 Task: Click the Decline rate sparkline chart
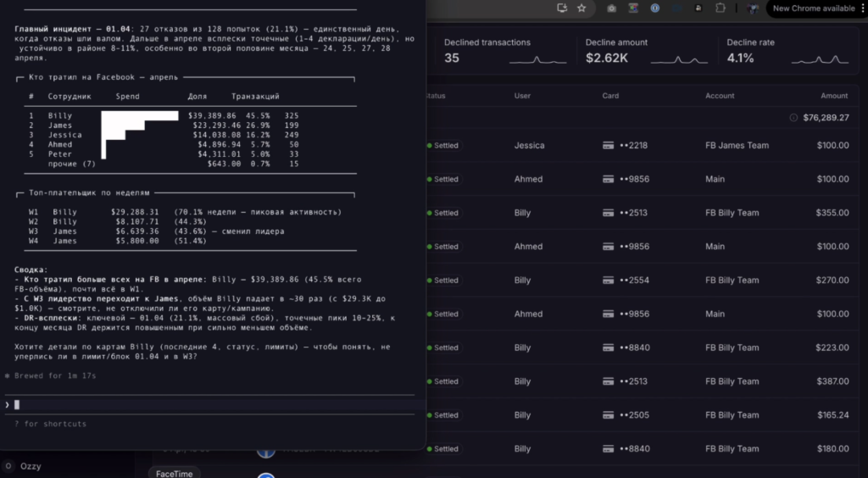(x=820, y=59)
